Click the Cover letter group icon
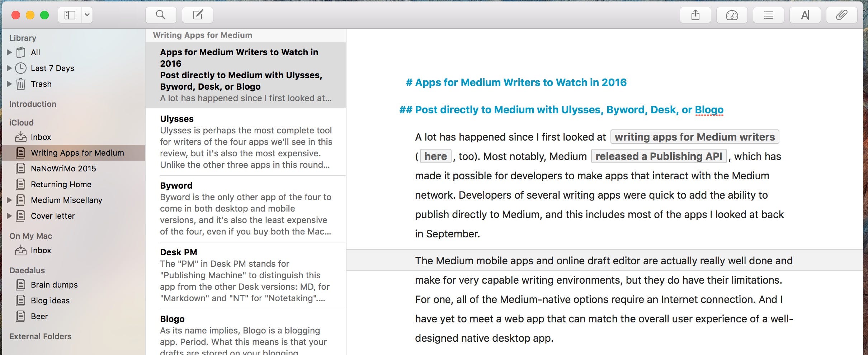Screen dimensions: 868x355 21,216
